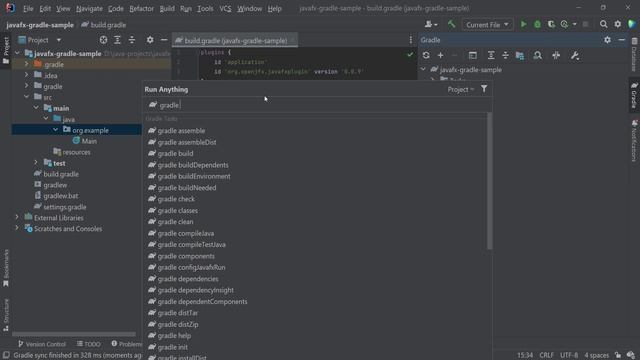Open the Database side tool window

tap(634, 54)
